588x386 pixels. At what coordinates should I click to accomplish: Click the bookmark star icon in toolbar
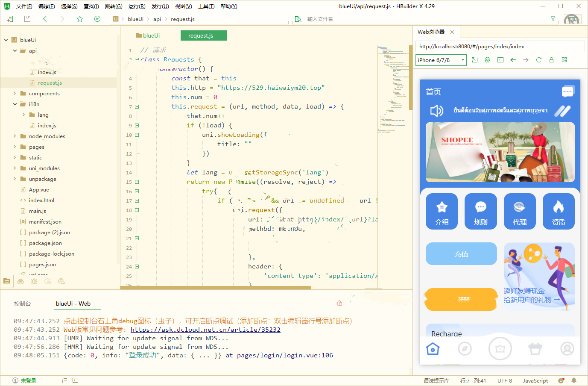(x=80, y=19)
